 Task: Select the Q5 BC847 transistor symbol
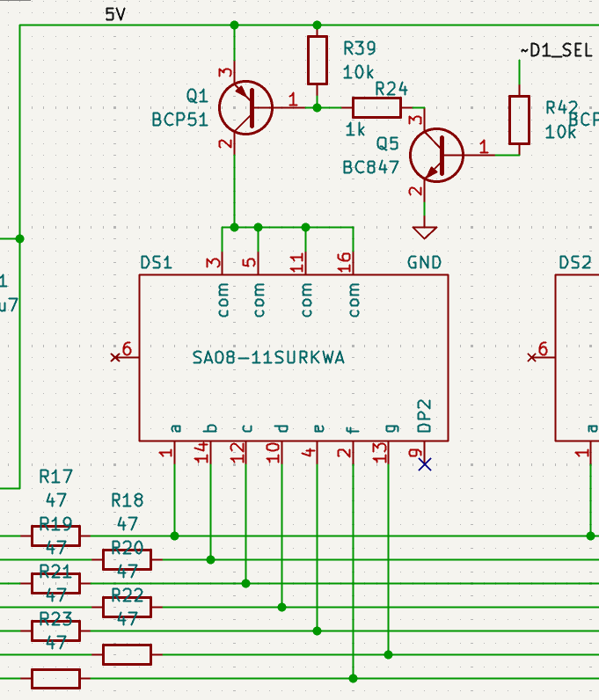point(437,155)
